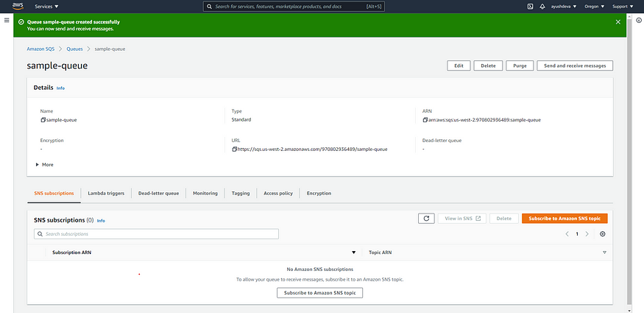Viewport: 644px width, 313px height.
Task: Dismiss the queue created success banner
Action: click(x=618, y=22)
